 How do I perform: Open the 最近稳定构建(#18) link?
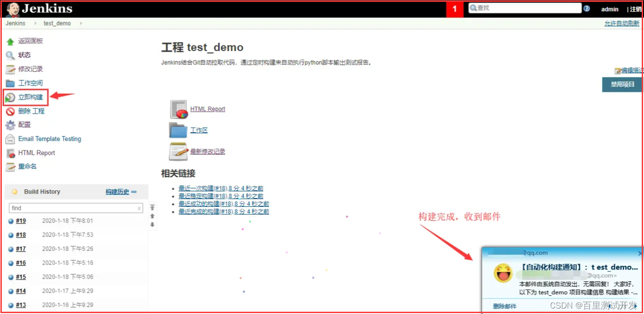pos(221,196)
